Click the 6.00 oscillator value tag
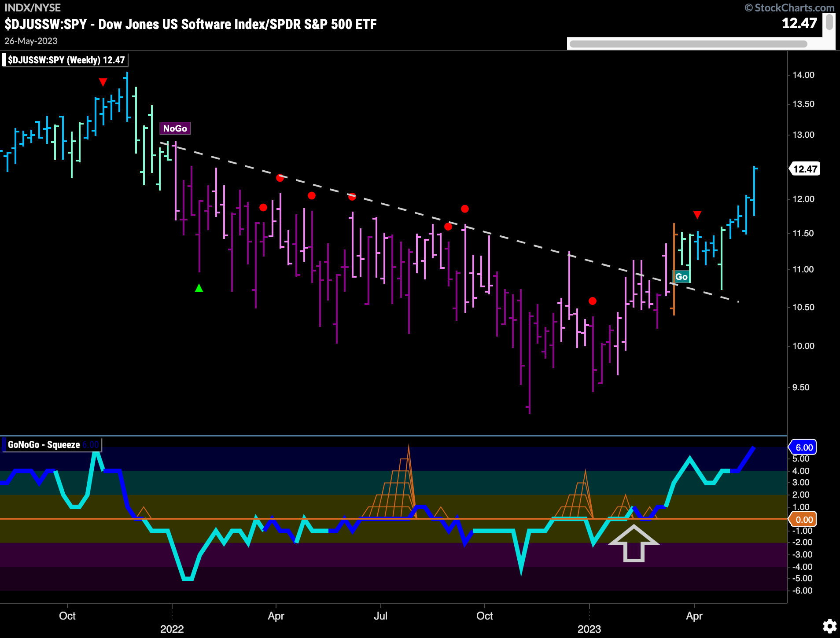The height and width of the screenshot is (638, 840). pyautogui.click(x=803, y=447)
